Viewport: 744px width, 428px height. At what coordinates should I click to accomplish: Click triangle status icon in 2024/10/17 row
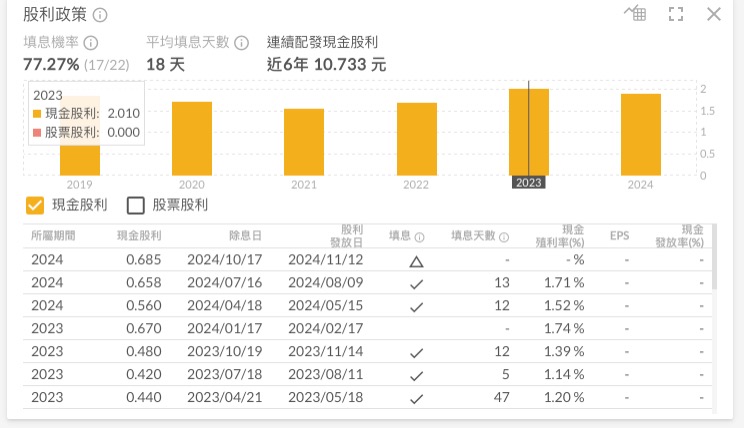416,261
